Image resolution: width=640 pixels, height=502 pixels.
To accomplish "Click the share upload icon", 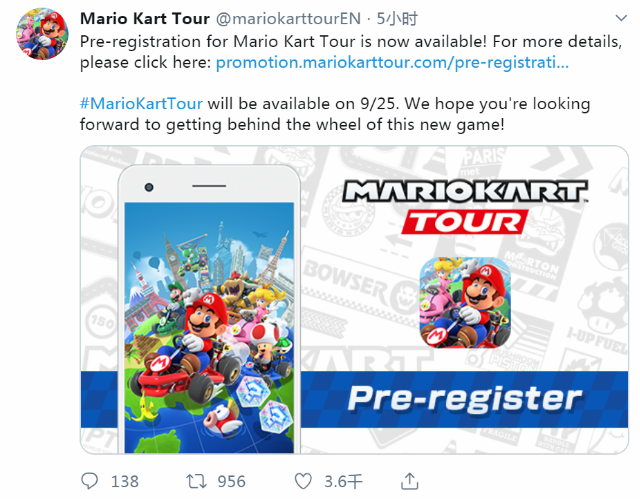I will 409,481.
